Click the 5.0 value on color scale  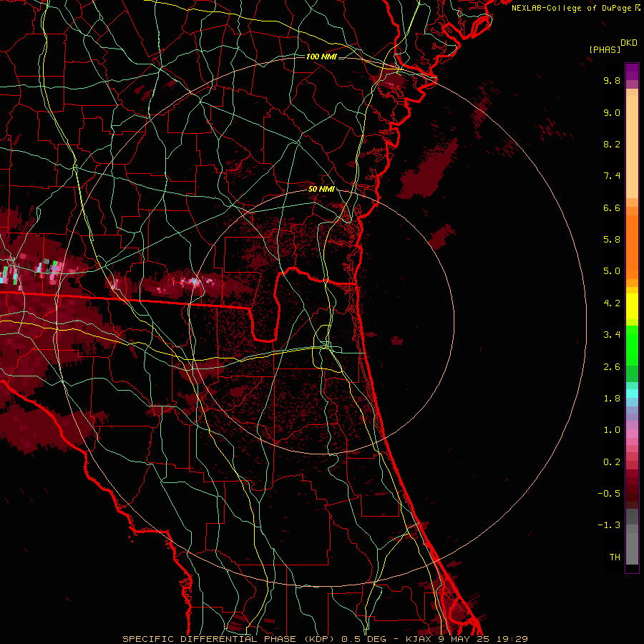612,271
